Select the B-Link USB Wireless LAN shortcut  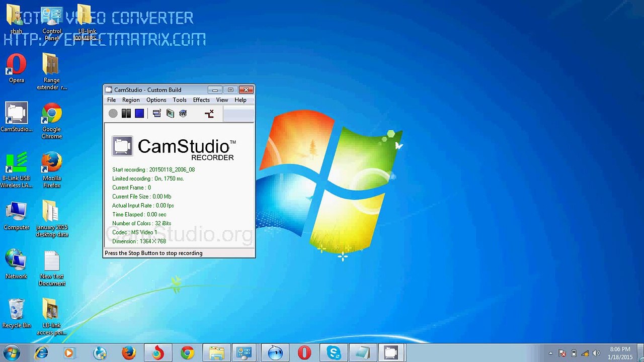[16, 170]
